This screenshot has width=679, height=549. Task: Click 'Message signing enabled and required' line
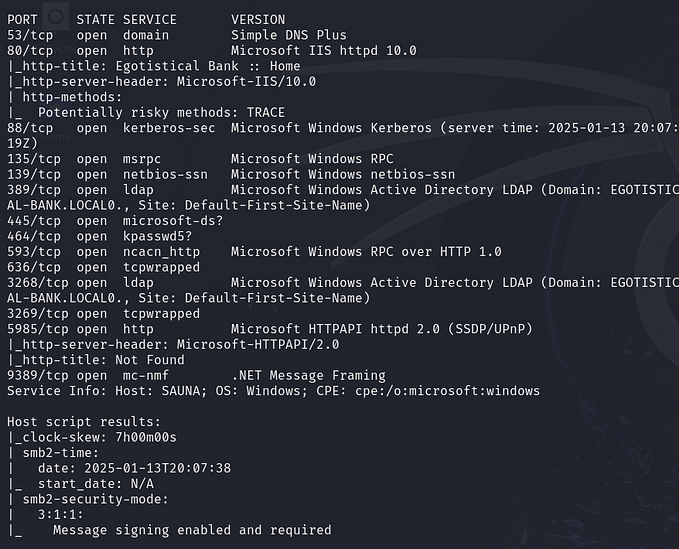coord(192,530)
